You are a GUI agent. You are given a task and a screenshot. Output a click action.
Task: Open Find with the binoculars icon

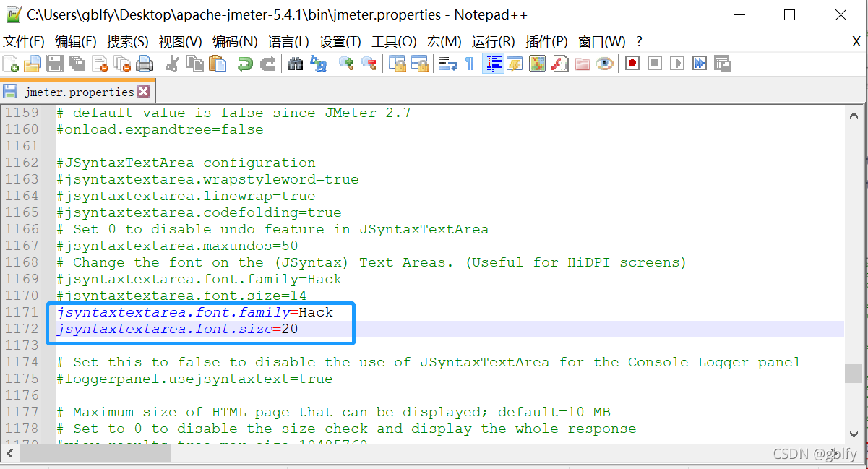pos(296,64)
